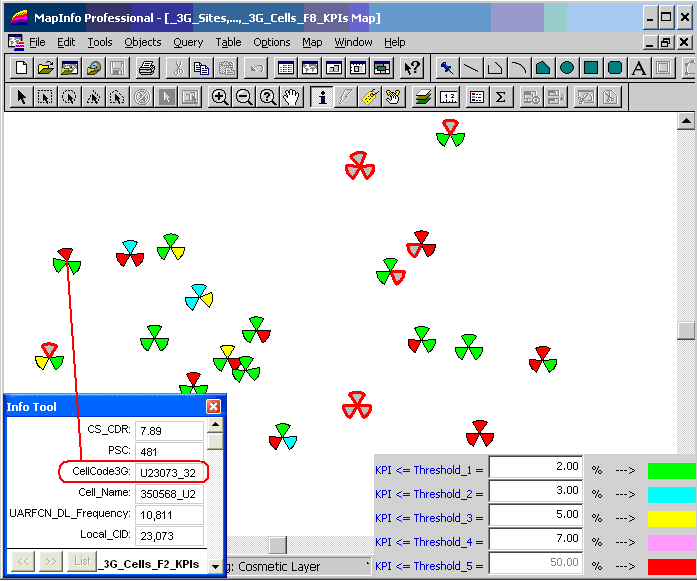Viewport: 697px width, 581px height.
Task: Select the Zoom-out magnifier tool
Action: [244, 97]
